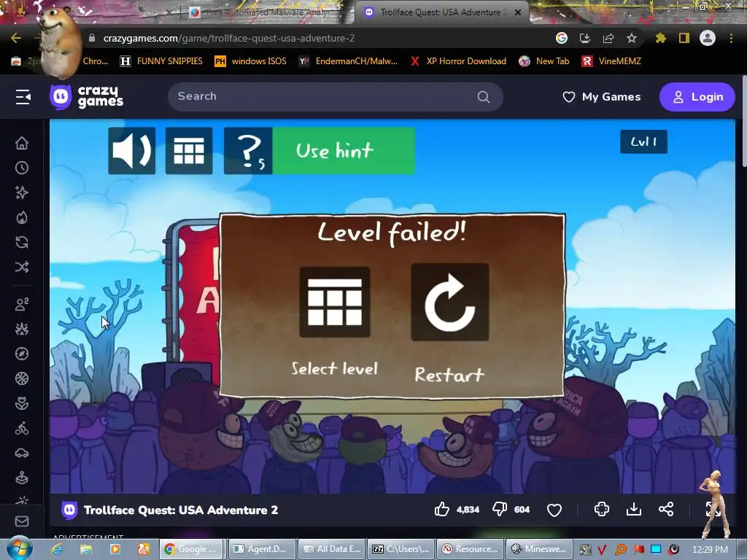This screenshot has height=560, width=747.
Task: Click the Login button
Action: (697, 97)
